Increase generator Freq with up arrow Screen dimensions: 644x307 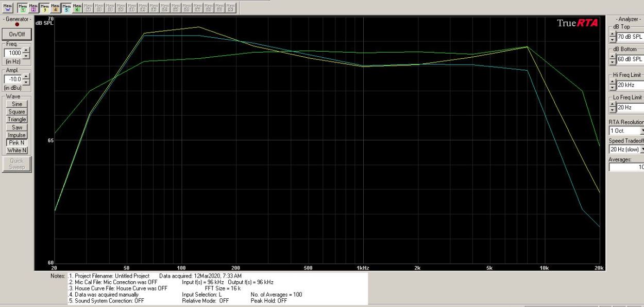[x=26, y=51]
